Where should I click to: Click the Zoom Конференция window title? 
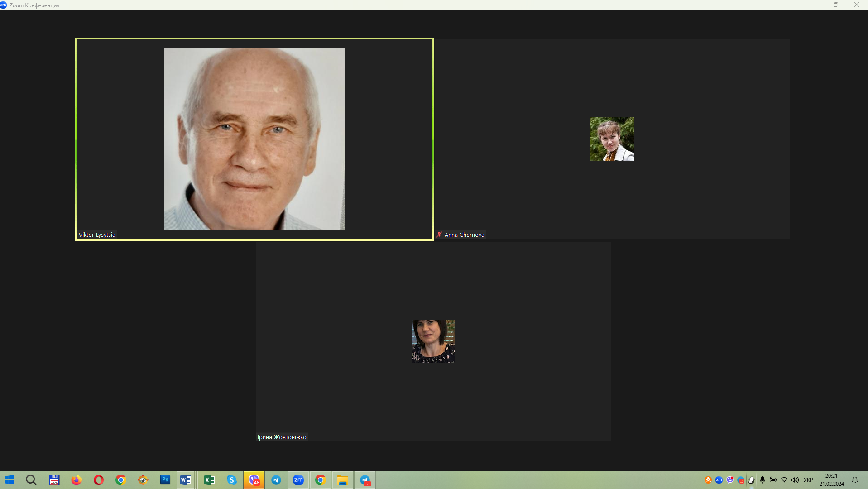pos(34,5)
